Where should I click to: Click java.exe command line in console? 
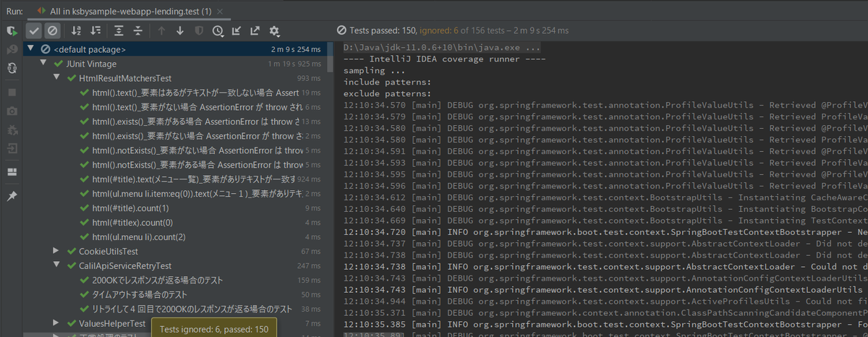coord(442,48)
